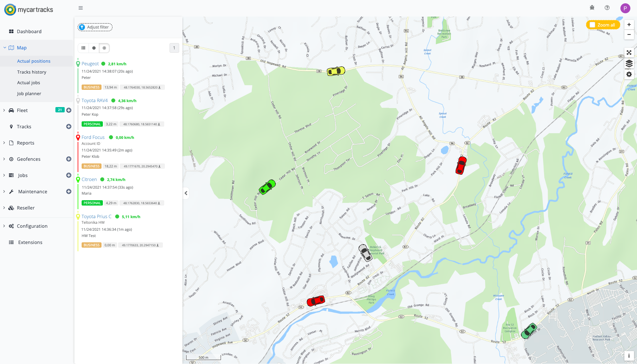Toggle the Zoom all checkbox
637x364 pixels.
tap(593, 25)
